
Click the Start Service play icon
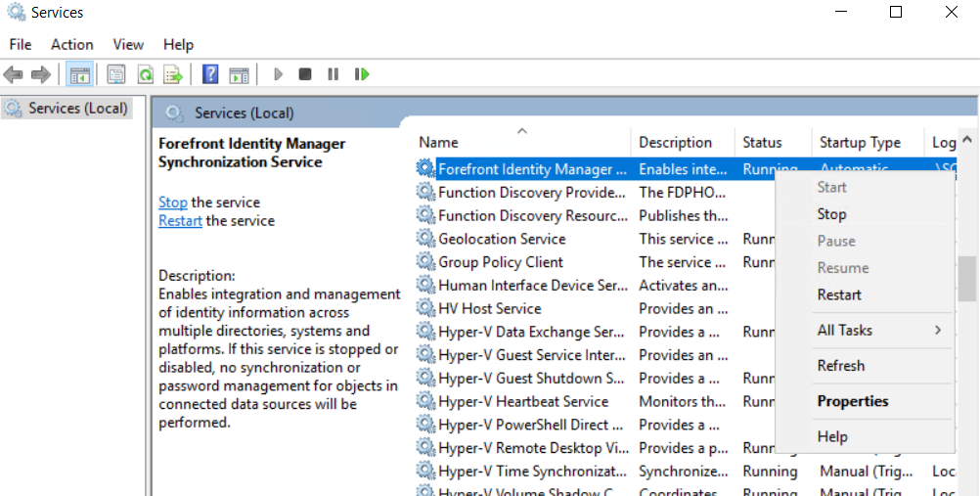click(x=278, y=74)
